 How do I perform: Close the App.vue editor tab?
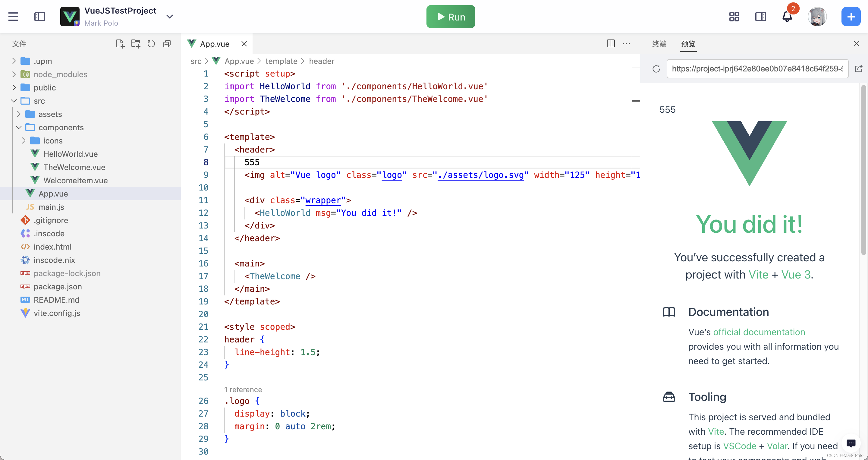pyautogui.click(x=244, y=44)
